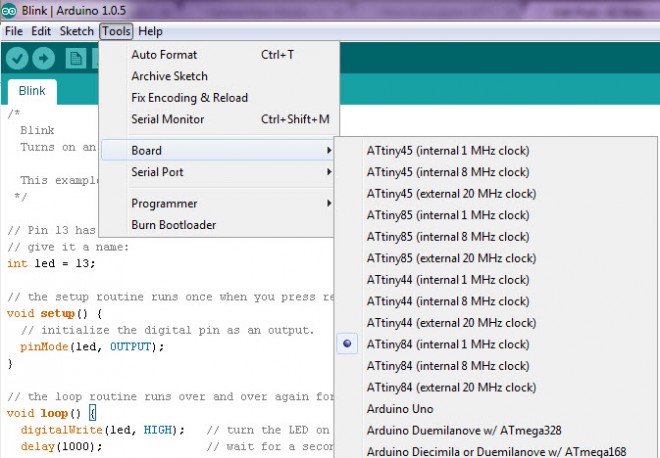
Task: Choose ATtiny85 (internal 8 MHz clock) board
Action: [448, 237]
